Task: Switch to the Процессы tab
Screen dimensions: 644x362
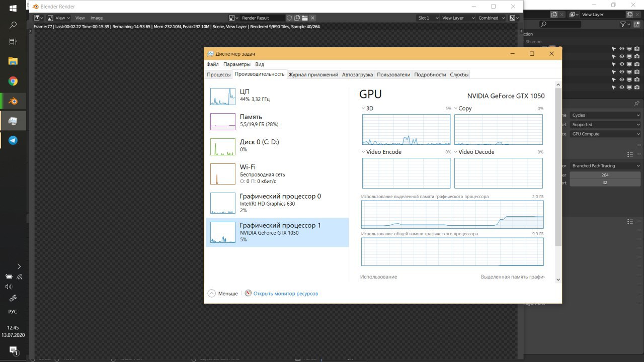Action: click(219, 74)
